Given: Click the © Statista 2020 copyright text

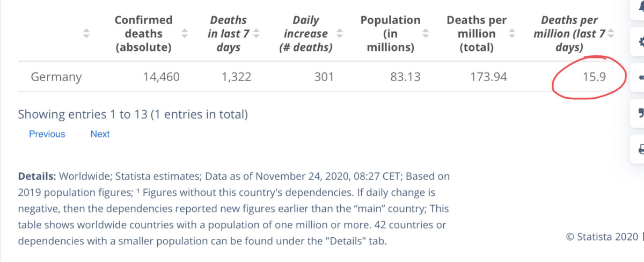Looking at the screenshot, I should (x=602, y=236).
